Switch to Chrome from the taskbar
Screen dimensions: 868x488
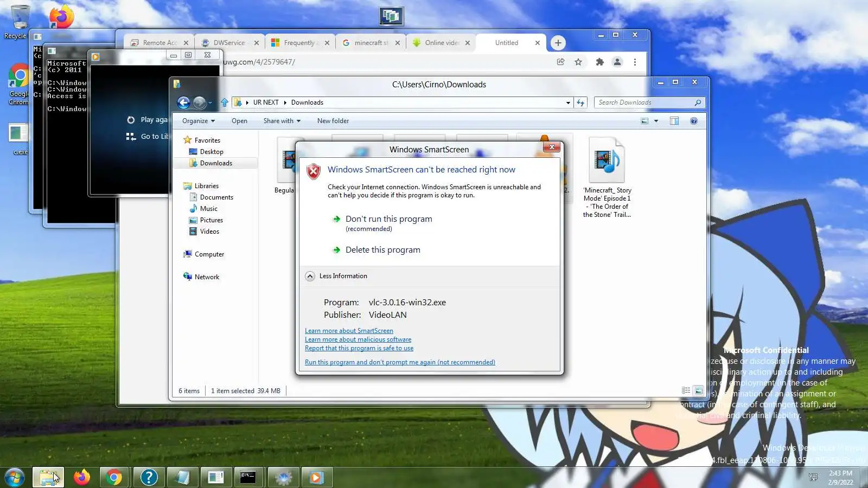(114, 477)
